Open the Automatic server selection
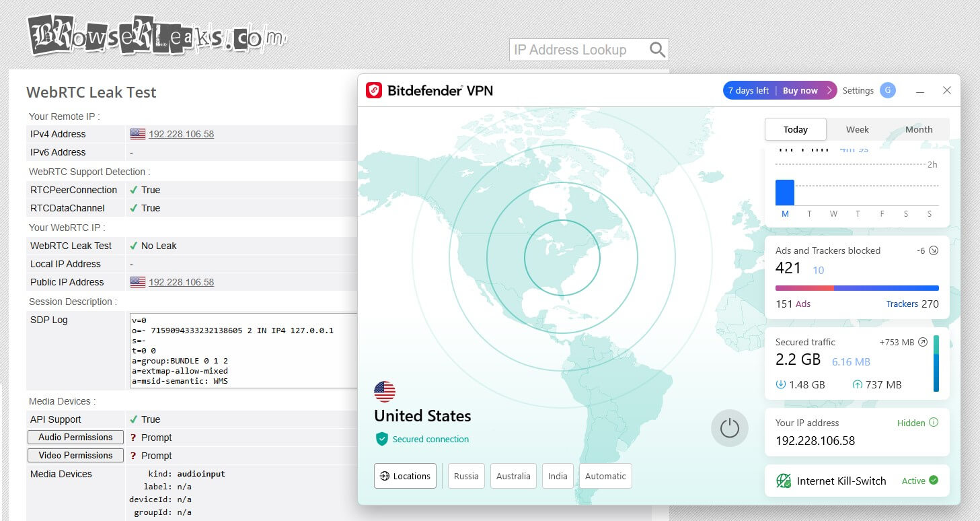 tap(605, 476)
